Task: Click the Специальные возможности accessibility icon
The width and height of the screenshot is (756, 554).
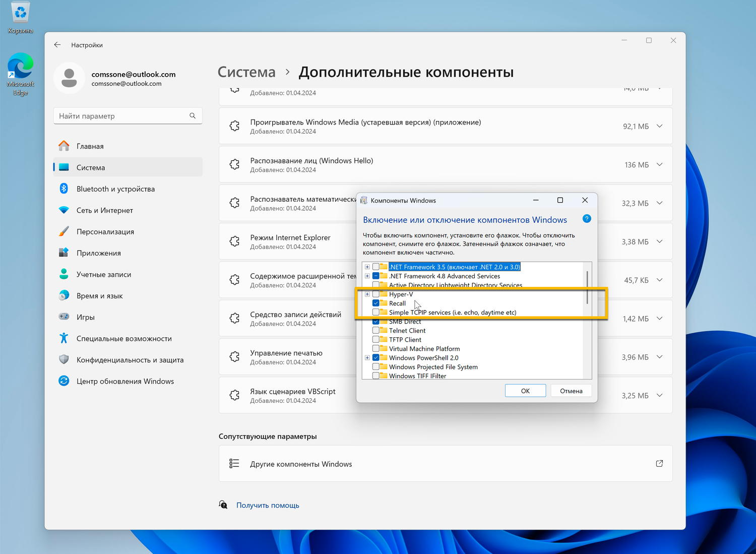Action: [64, 338]
